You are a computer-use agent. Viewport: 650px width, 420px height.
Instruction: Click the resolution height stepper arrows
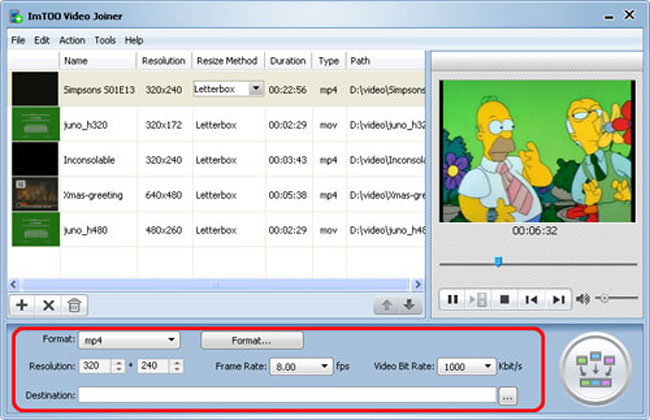point(177,366)
